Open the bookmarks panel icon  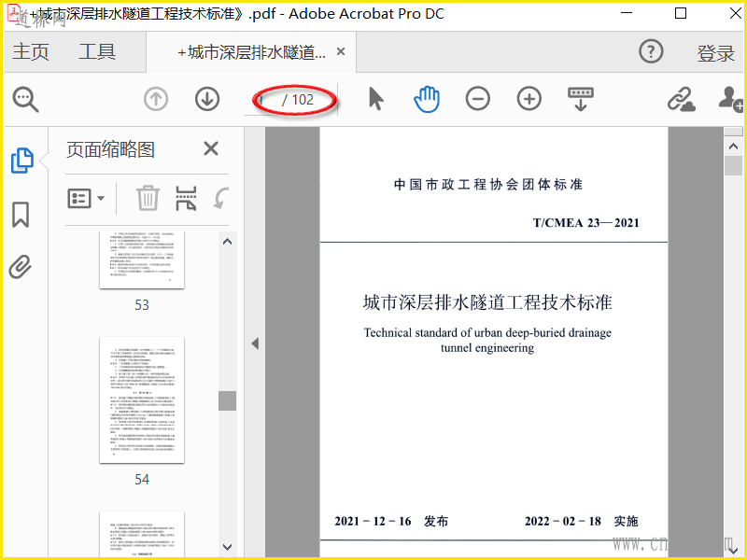pos(21,215)
